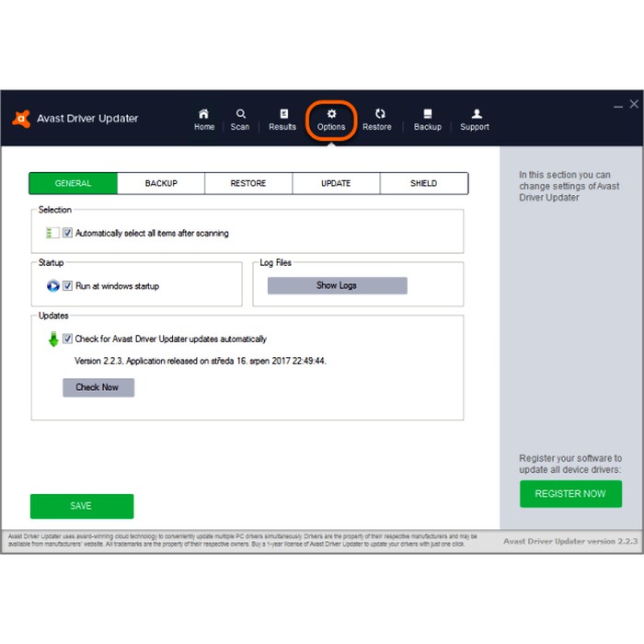Switch to the SHIELD tab
The height and width of the screenshot is (644, 644).
tap(424, 184)
